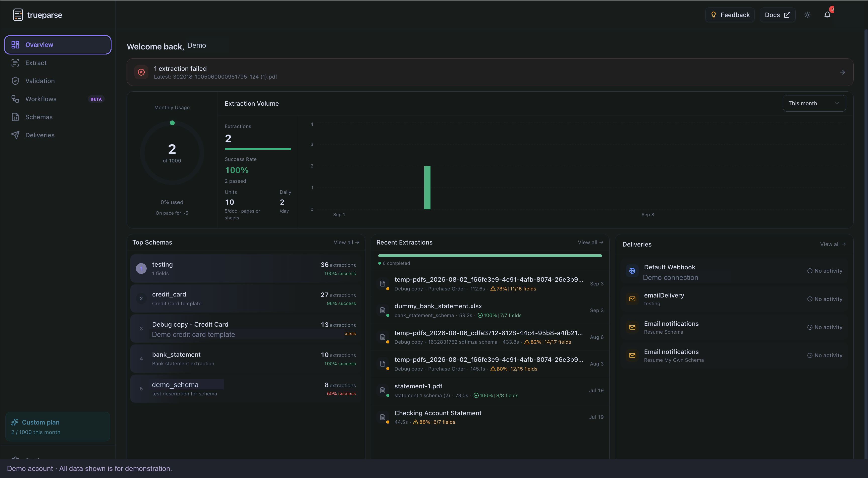Open Docs external link
The width and height of the screenshot is (868, 478).
point(777,15)
